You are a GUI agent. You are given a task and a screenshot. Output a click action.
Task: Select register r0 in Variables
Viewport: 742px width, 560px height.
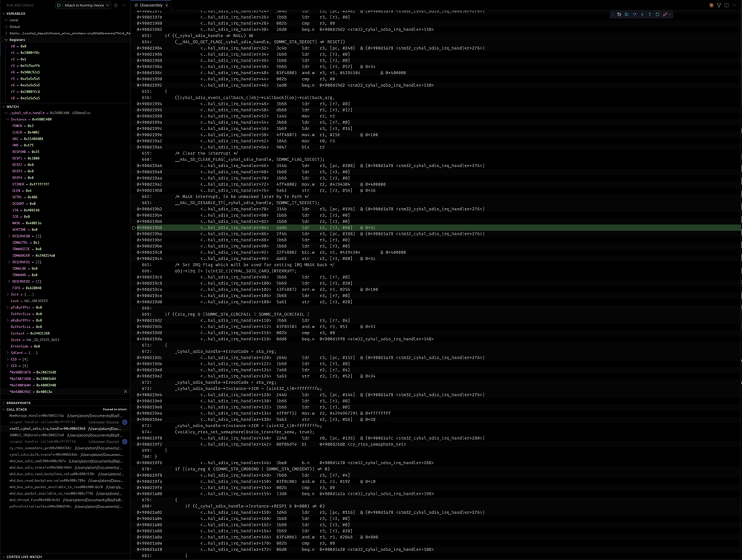pyautogui.click(x=65, y=46)
